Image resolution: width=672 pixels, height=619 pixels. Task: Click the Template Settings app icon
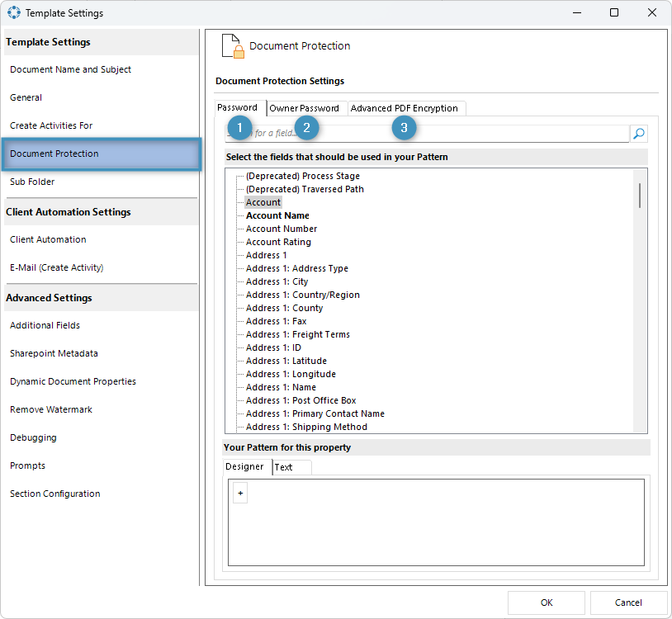(14, 13)
